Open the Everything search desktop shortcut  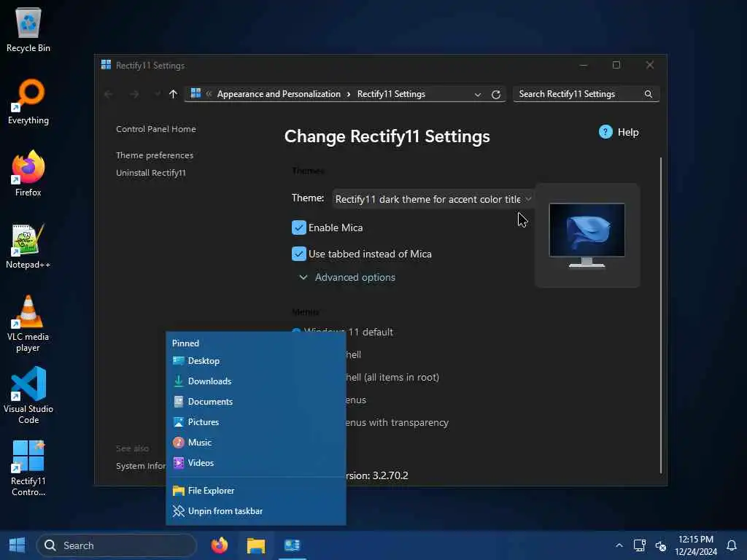click(28, 102)
